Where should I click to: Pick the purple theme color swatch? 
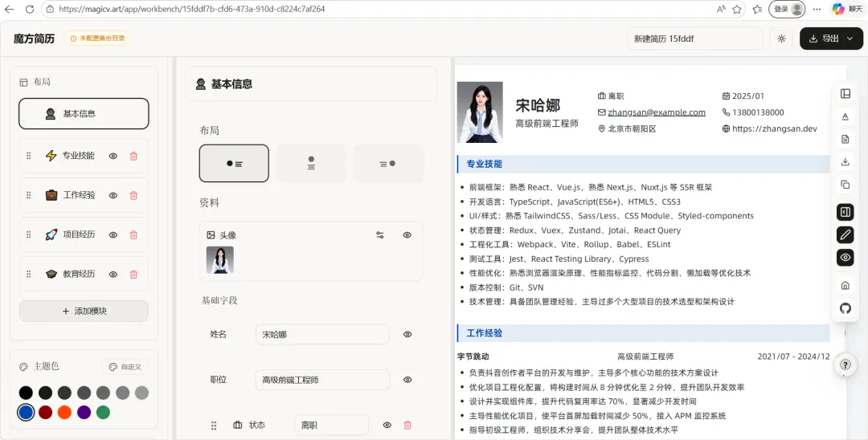(x=84, y=413)
